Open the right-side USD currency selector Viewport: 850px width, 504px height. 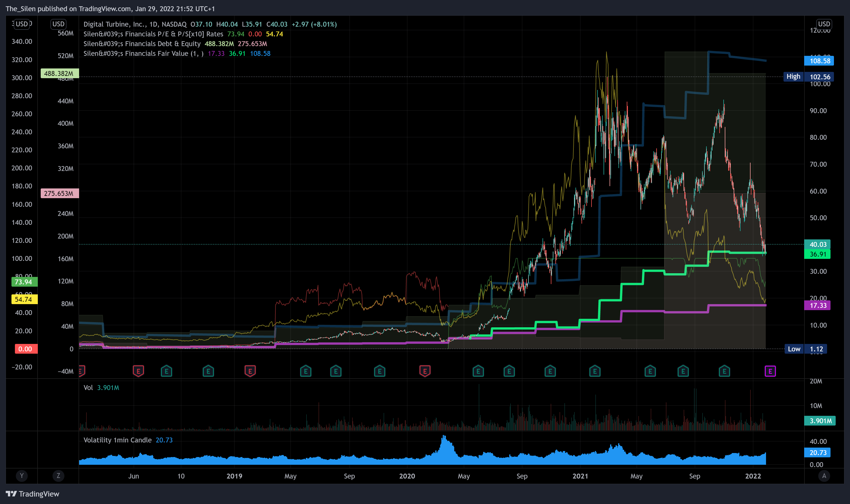[x=824, y=24]
